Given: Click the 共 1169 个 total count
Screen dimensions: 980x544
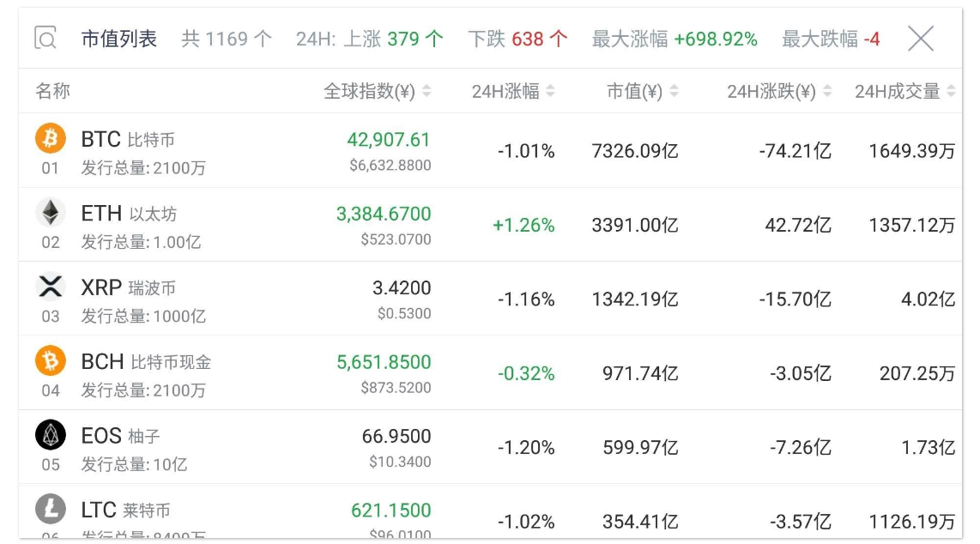Looking at the screenshot, I should (227, 39).
